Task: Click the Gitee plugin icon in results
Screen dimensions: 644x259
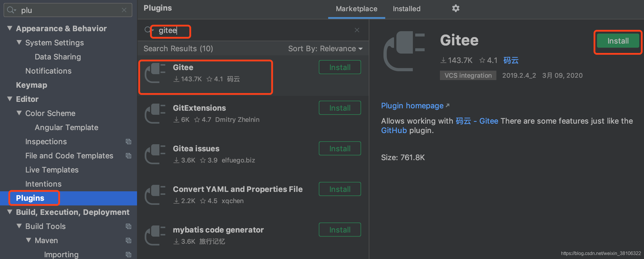Action: point(155,73)
